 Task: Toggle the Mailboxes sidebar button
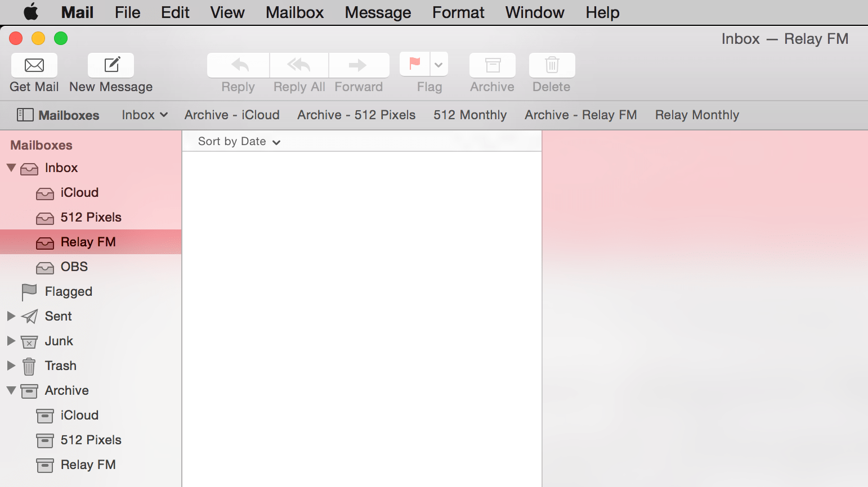pyautogui.click(x=58, y=115)
